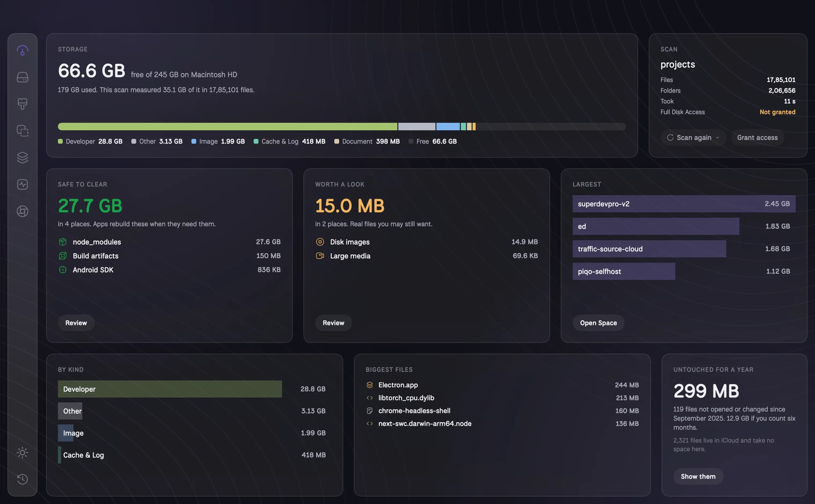Screen dimensions: 815x504
Task: Open the stacked layers sidebar icon
Action: tap(22, 158)
